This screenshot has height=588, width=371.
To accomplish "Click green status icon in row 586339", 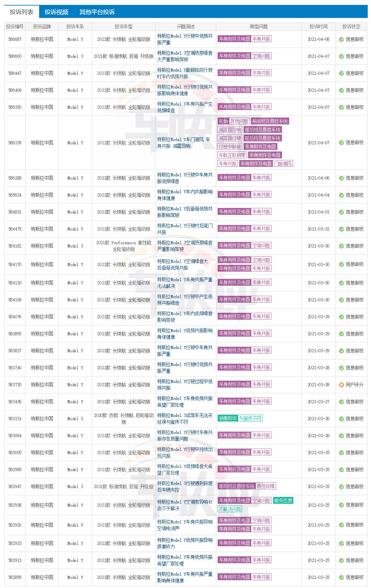I will point(341,143).
